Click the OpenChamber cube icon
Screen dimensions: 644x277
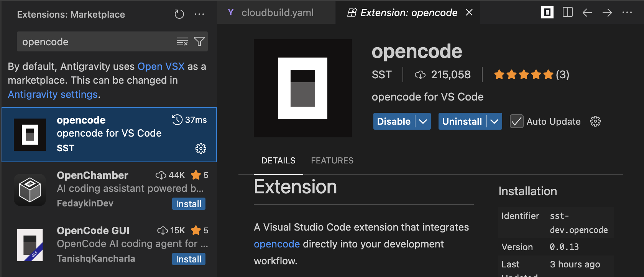tap(30, 190)
